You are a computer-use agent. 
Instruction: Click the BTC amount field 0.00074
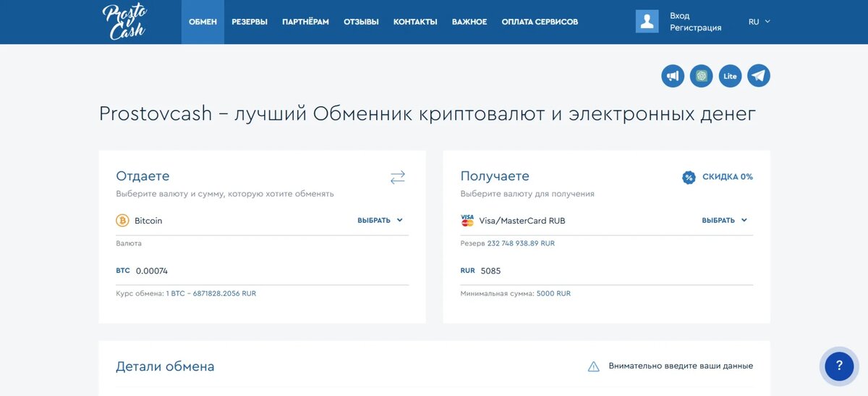(x=262, y=271)
